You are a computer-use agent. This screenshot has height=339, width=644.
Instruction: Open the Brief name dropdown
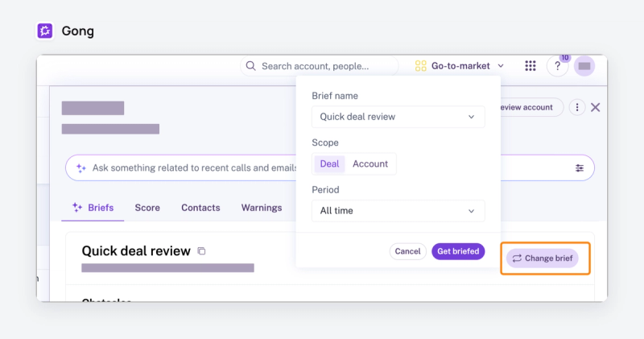point(398,117)
